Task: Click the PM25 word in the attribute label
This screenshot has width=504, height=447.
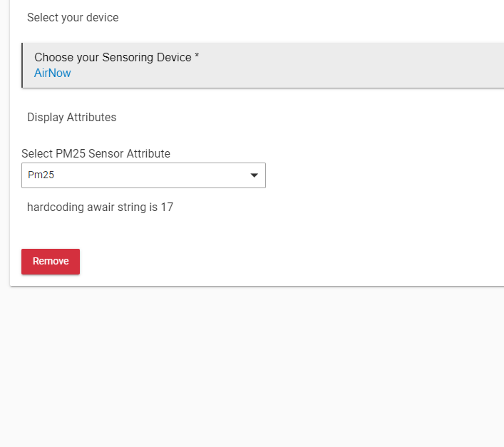Action: click(x=71, y=153)
